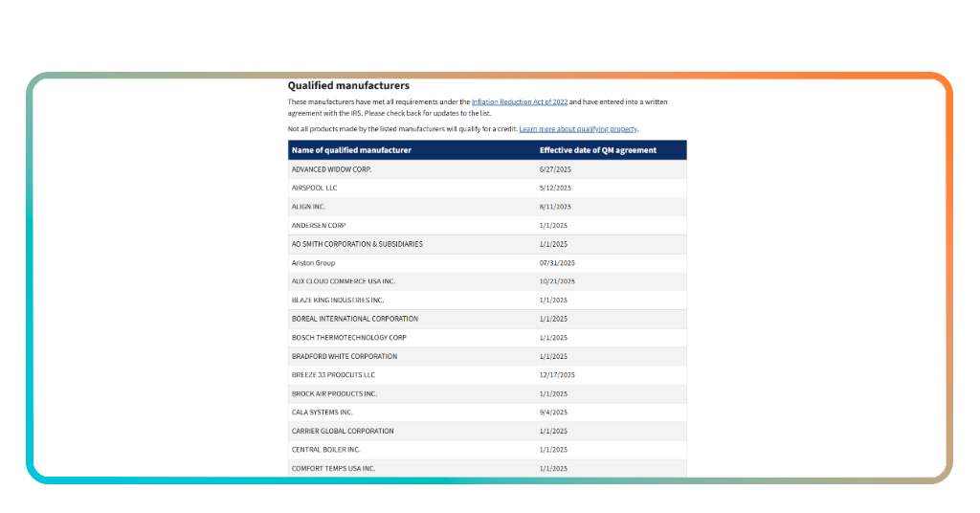Screen dimensions: 980x513
Task: Click the Qualified manufacturers heading
Action: point(348,85)
